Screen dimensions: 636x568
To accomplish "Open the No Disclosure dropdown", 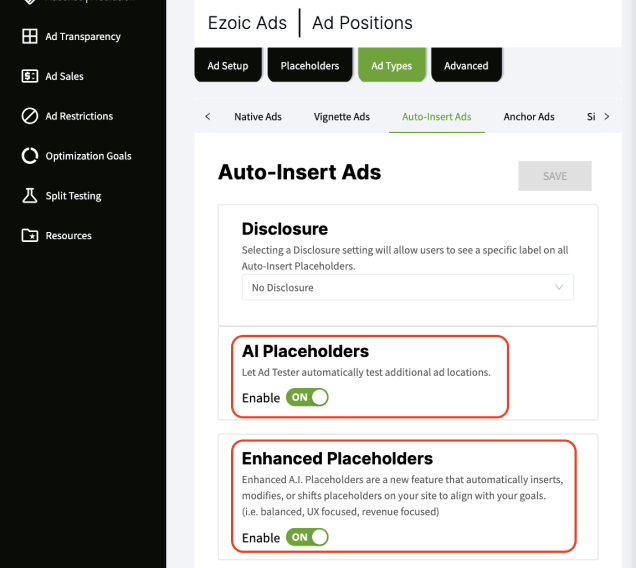I will coord(408,288).
